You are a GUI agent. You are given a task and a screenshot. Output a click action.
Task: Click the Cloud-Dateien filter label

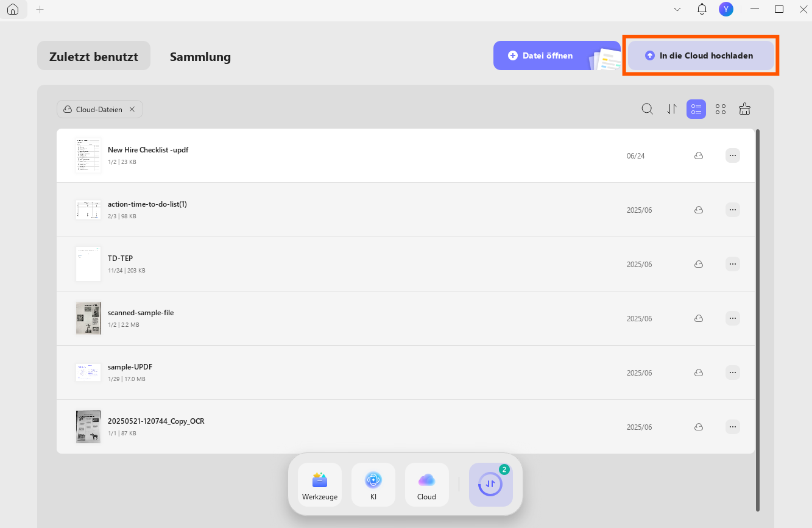(x=99, y=109)
